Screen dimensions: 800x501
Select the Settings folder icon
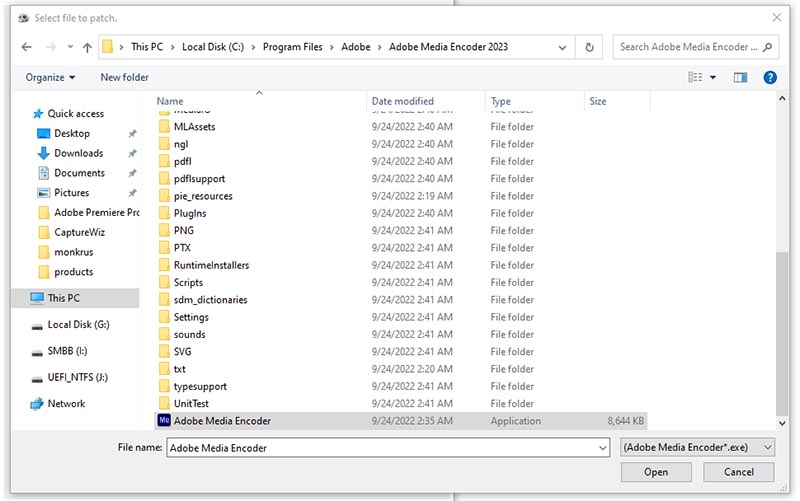(164, 318)
